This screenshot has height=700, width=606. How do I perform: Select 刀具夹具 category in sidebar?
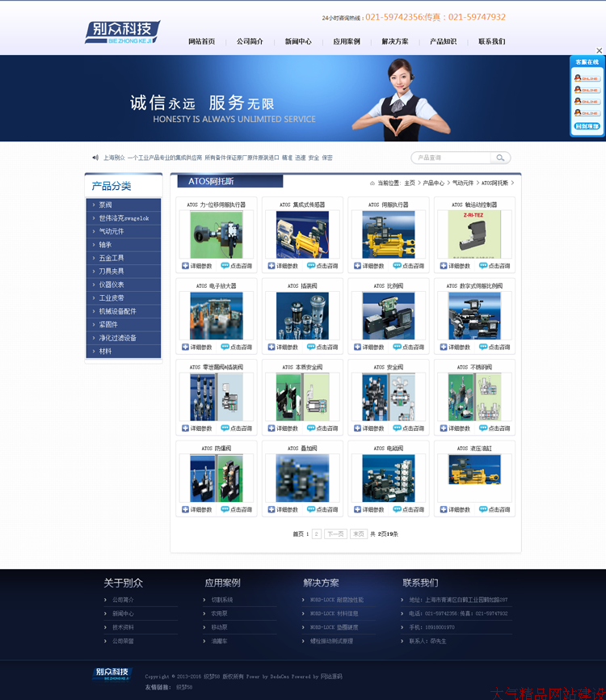coord(123,272)
